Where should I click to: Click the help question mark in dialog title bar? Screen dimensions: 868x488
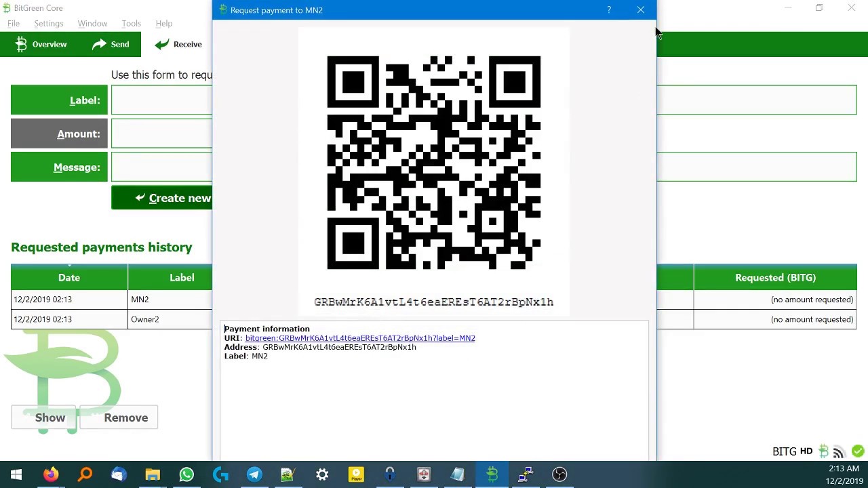click(x=609, y=9)
